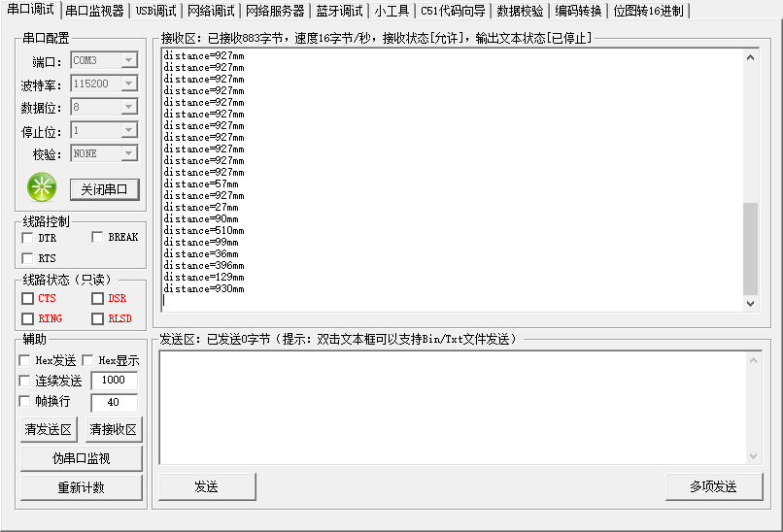Viewport: 783px width, 532px height.
Task: Click the 清发送区 button
Action: [49, 430]
